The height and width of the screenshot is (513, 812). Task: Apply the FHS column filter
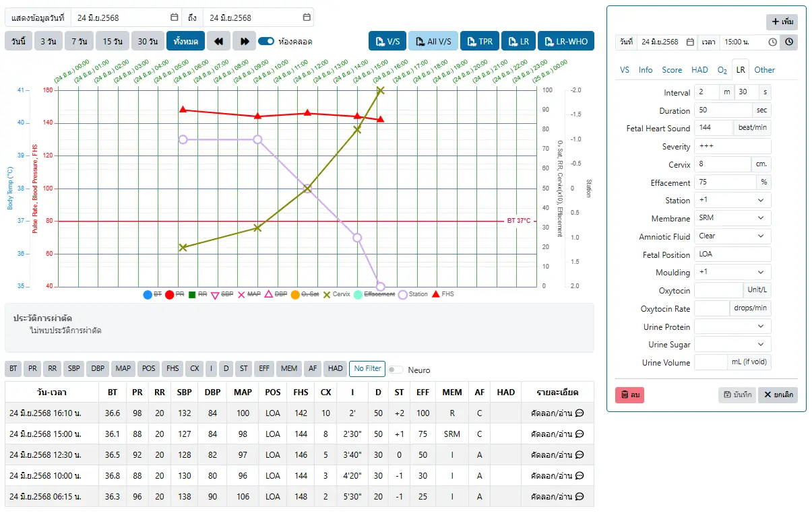click(173, 368)
